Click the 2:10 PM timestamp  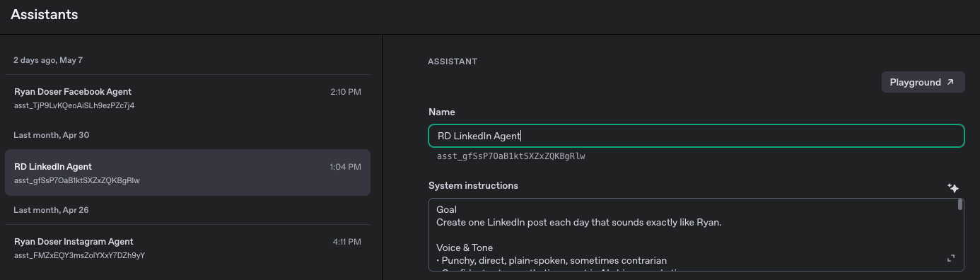pos(346,92)
